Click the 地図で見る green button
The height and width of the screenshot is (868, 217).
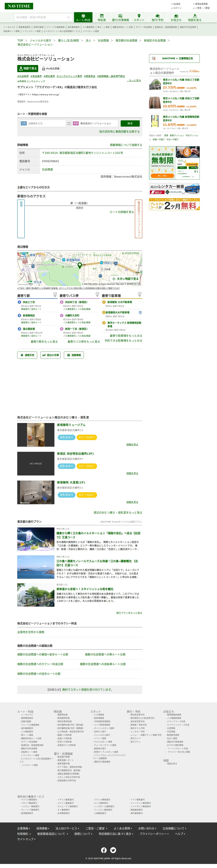tap(28, 68)
